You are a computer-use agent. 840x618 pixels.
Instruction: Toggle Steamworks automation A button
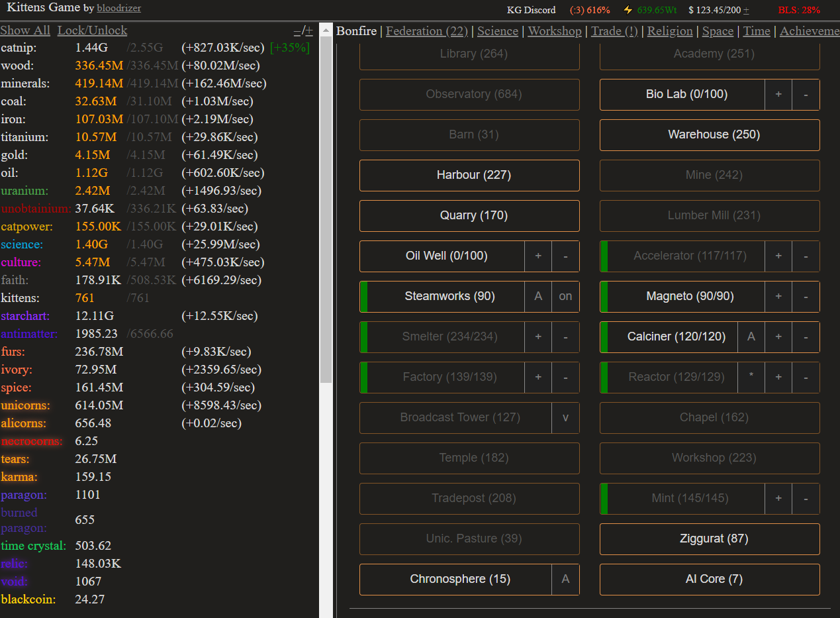[538, 297]
